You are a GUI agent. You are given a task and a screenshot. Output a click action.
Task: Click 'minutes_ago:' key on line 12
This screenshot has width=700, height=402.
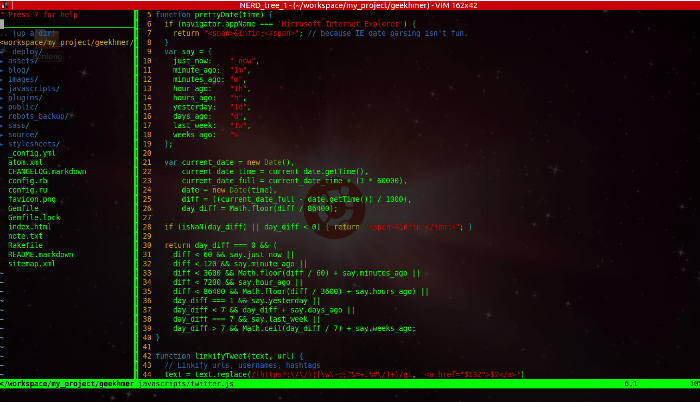[x=199, y=80]
